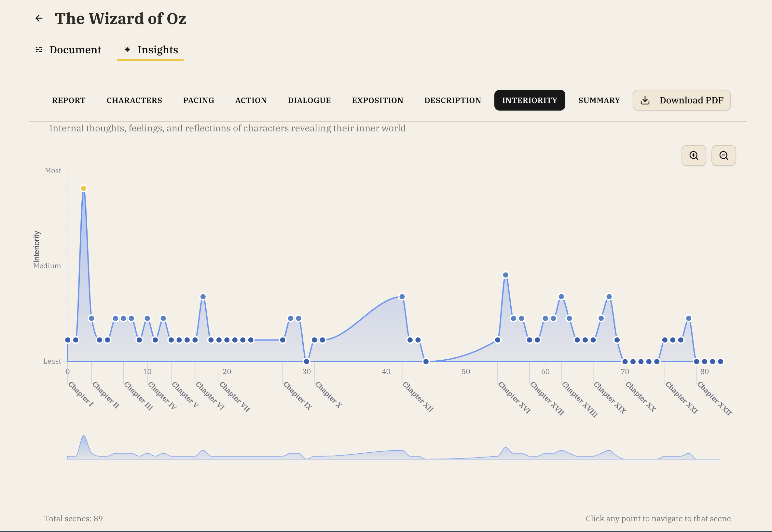Click the highlighted yellow peak point

pos(83,188)
